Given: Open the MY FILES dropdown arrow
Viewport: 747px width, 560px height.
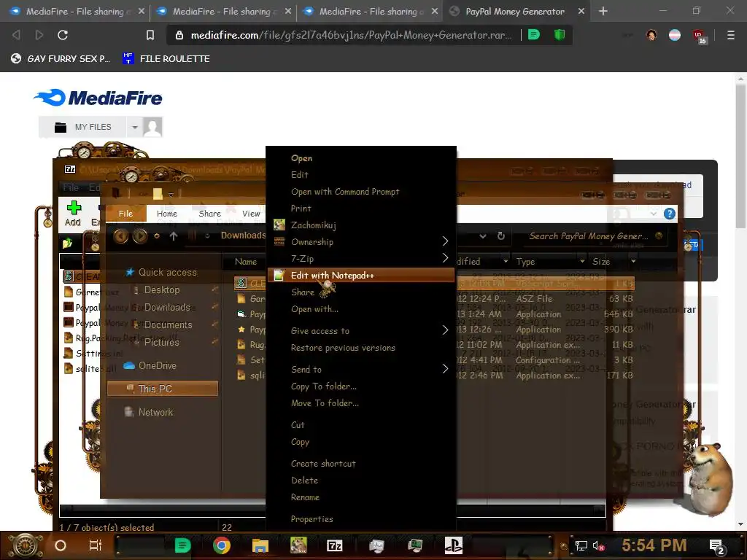Looking at the screenshot, I should (x=135, y=127).
